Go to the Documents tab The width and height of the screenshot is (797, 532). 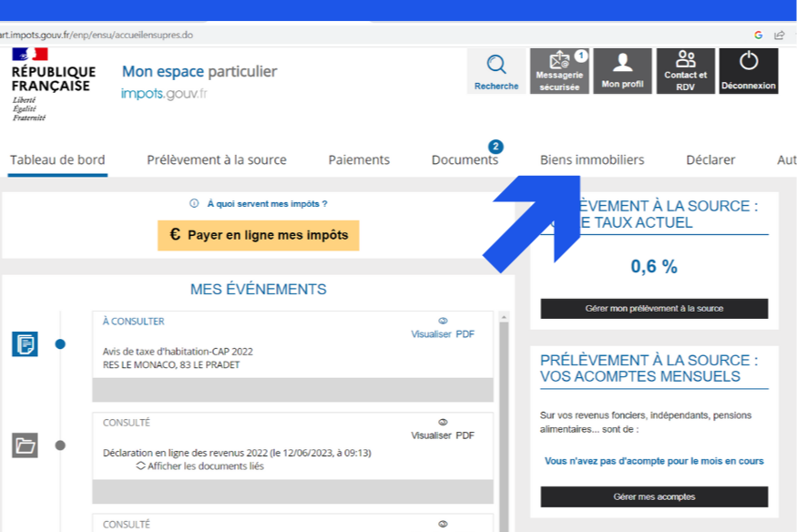[465, 160]
